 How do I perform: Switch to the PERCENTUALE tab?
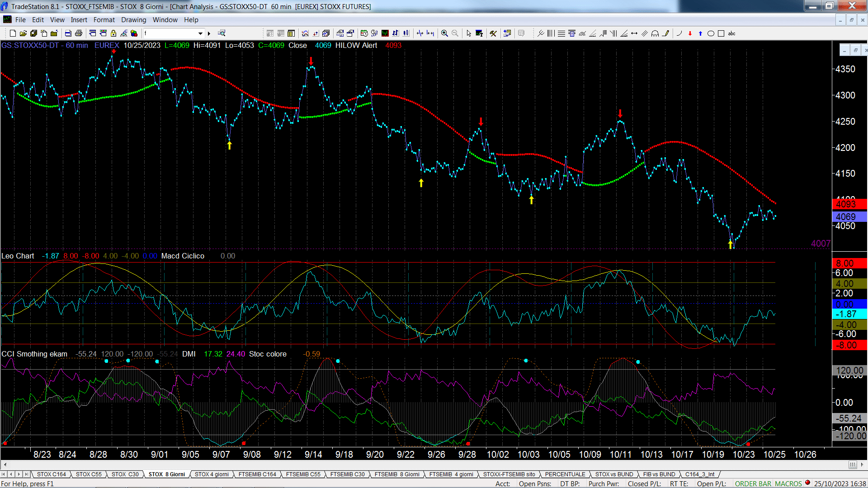tap(565, 474)
